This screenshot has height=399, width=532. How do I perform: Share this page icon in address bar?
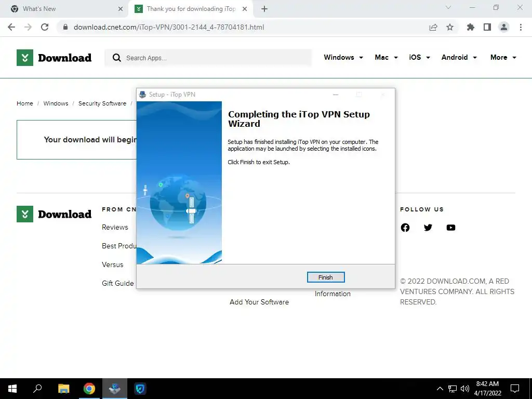coord(433,27)
